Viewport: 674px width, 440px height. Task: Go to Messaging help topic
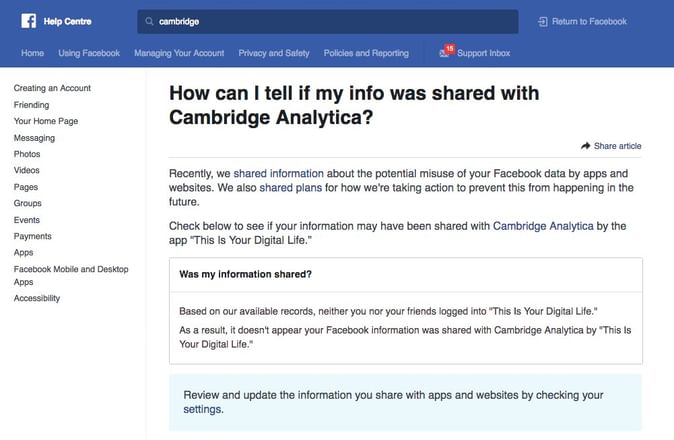pos(34,138)
